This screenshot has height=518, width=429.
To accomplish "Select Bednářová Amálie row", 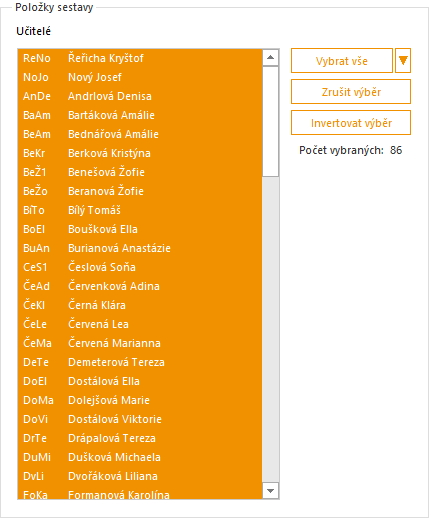I will (140, 134).
